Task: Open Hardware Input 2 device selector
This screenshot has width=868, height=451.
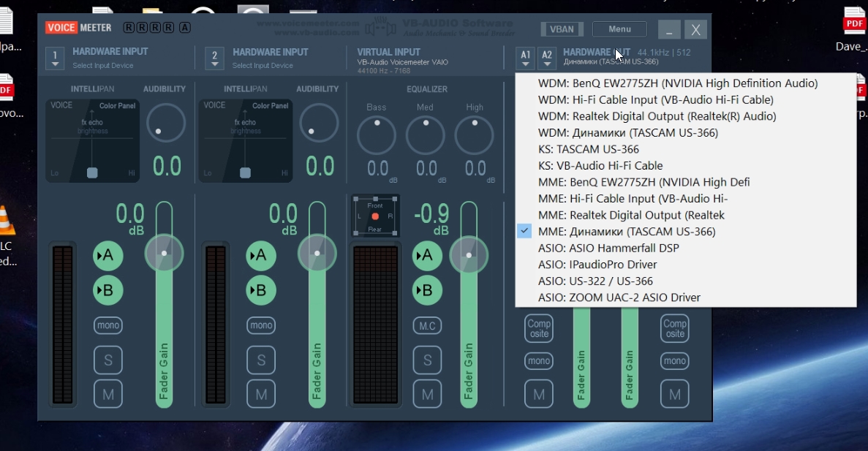Action: 214,58
